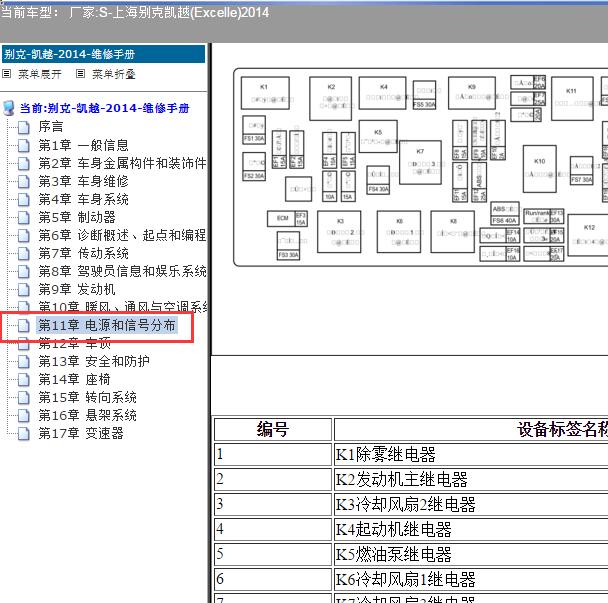
Task: Click the document icon beside 第4章
Action: tap(24, 199)
